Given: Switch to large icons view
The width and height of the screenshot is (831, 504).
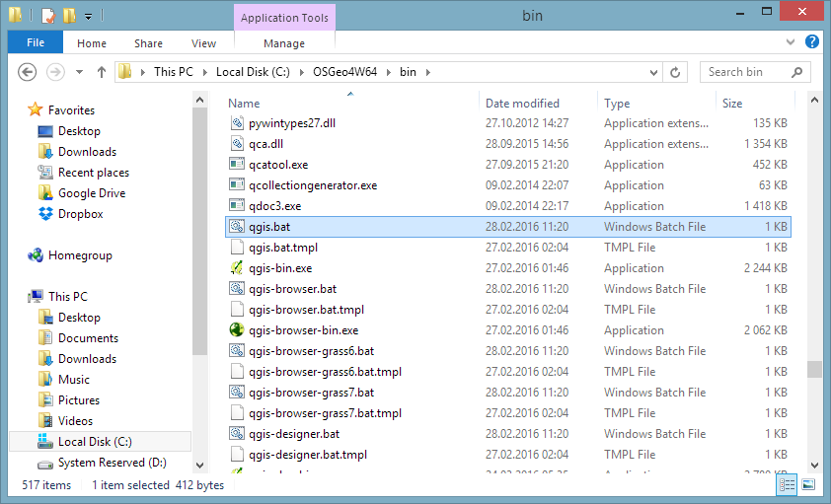Looking at the screenshot, I should [808, 485].
